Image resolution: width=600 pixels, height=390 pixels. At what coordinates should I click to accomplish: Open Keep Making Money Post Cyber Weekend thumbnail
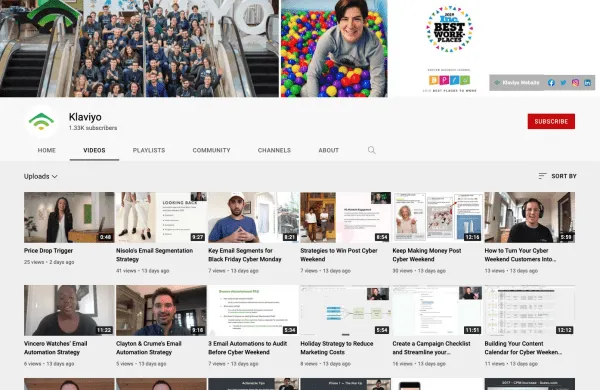tap(438, 217)
